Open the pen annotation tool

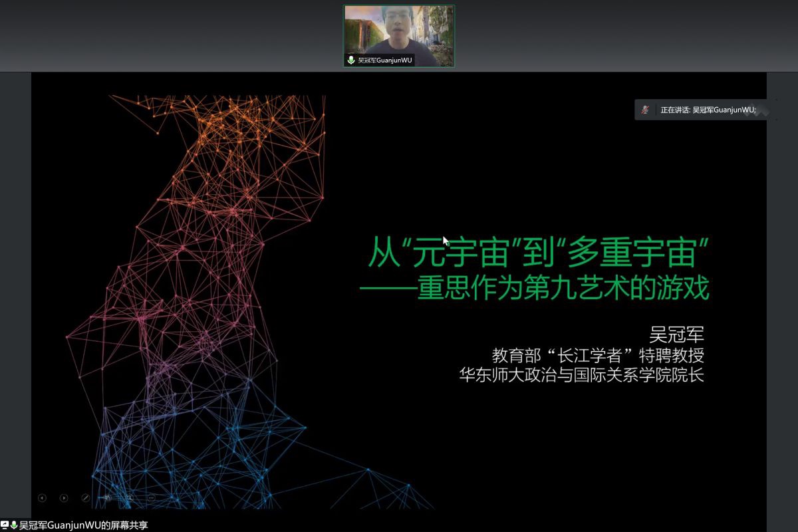click(85, 497)
